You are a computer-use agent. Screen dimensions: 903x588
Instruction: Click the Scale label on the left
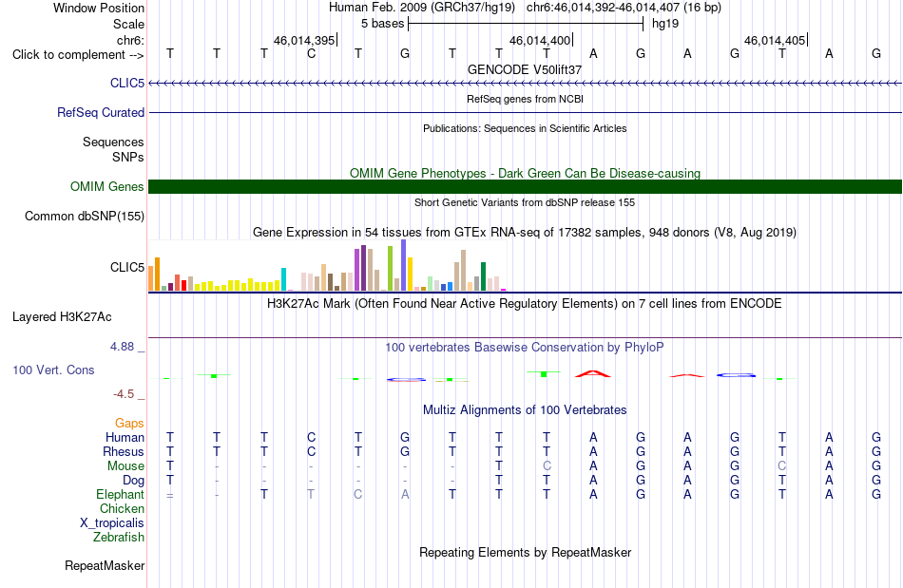pos(128,24)
